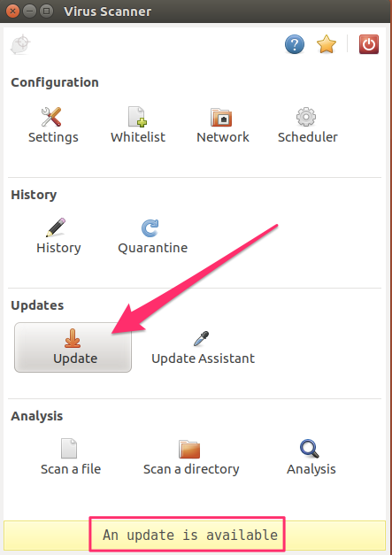Open the Settings wrench and screwdriver icon

[x=51, y=117]
